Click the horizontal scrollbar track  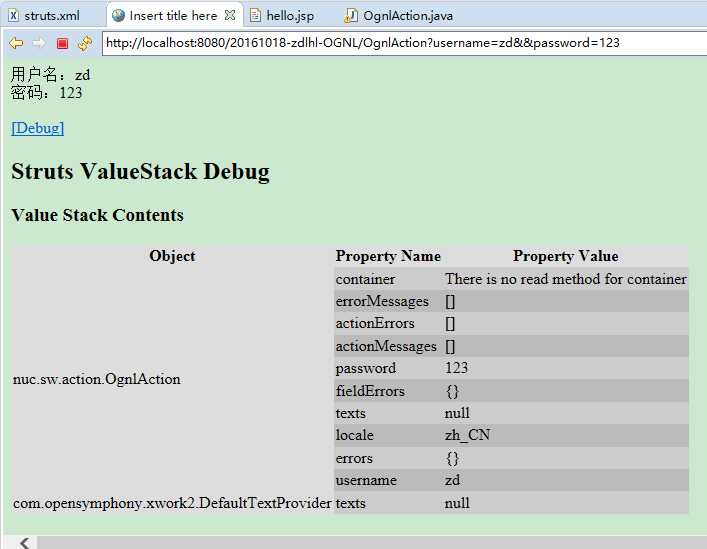[370, 543]
